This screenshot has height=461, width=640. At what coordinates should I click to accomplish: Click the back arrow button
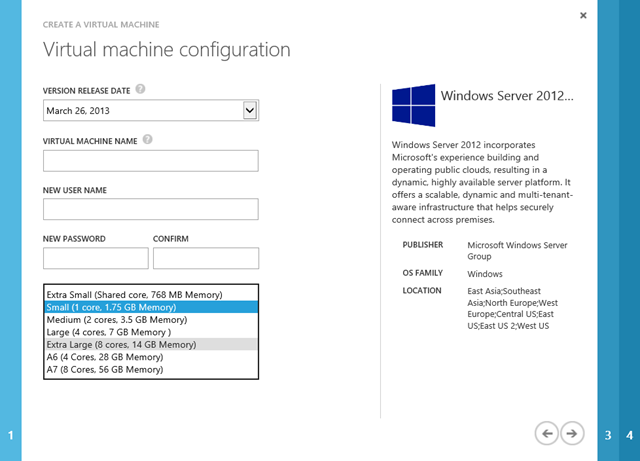546,432
